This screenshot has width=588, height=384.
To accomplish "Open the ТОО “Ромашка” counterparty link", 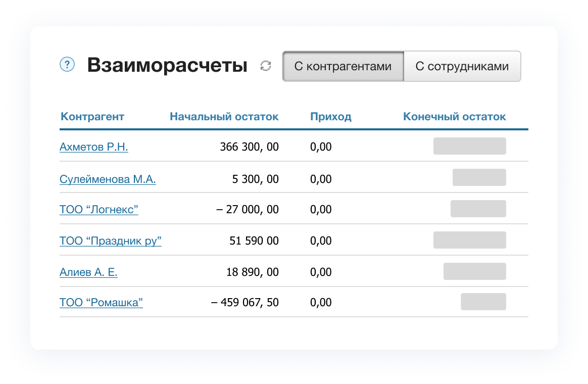I will [101, 302].
